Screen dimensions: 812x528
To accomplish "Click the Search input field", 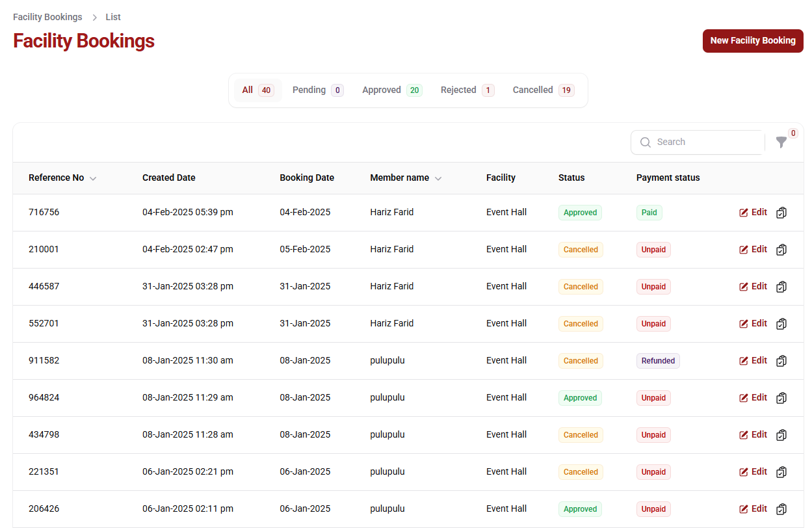I will pos(698,142).
